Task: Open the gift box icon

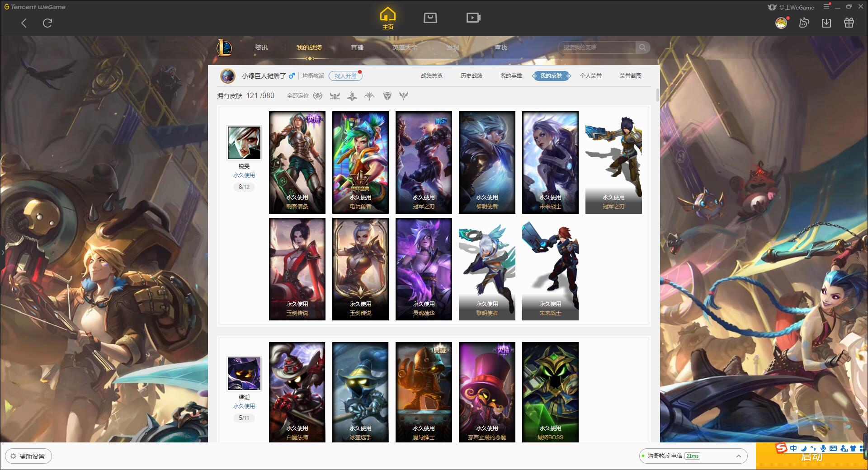Action: (849, 23)
